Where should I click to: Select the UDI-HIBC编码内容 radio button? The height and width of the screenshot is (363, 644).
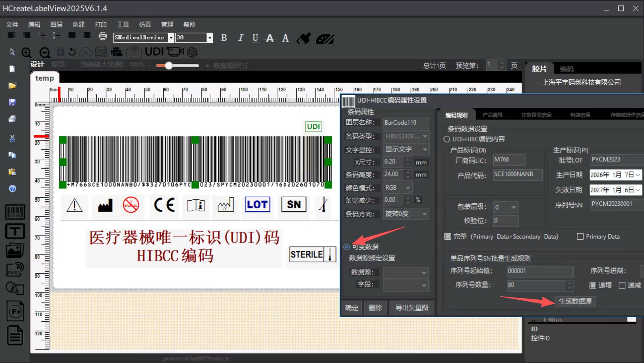tap(447, 139)
